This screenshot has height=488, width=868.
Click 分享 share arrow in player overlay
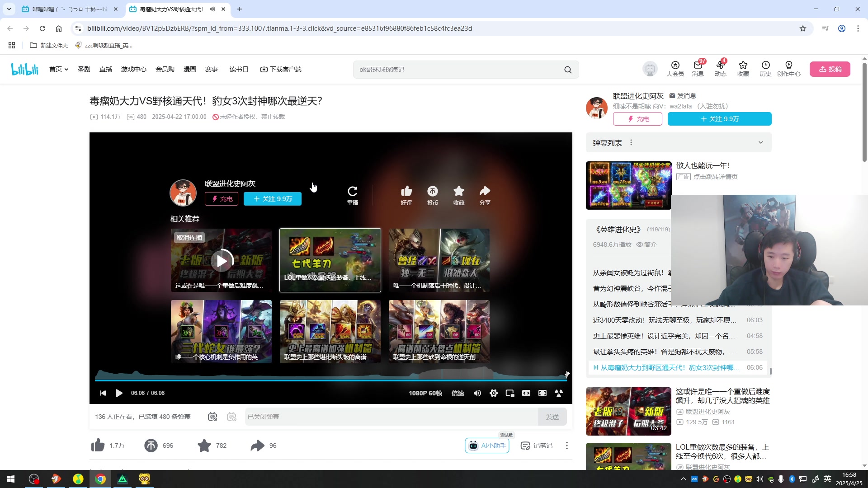click(485, 195)
